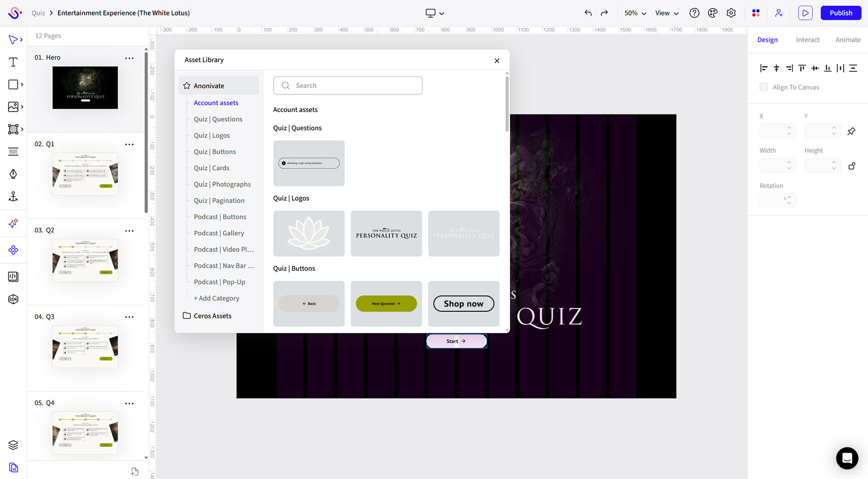This screenshot has width=868, height=479.
Task: Toggle the aspect ratio lock
Action: [852, 166]
